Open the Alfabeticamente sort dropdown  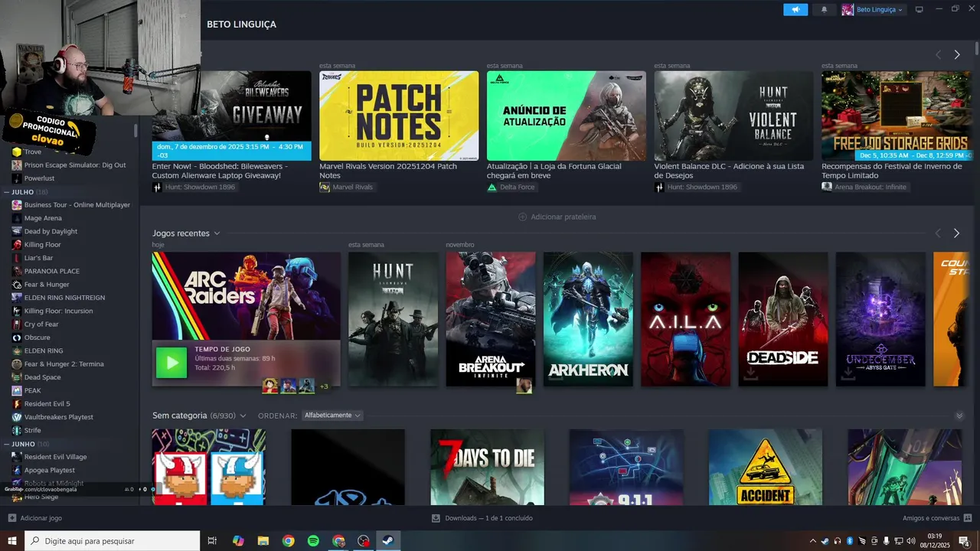[332, 416]
